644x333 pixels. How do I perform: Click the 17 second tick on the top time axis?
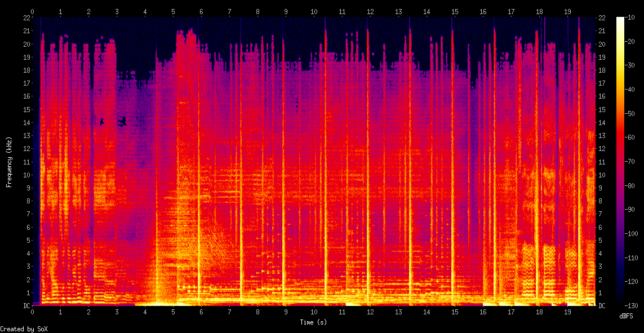click(511, 12)
